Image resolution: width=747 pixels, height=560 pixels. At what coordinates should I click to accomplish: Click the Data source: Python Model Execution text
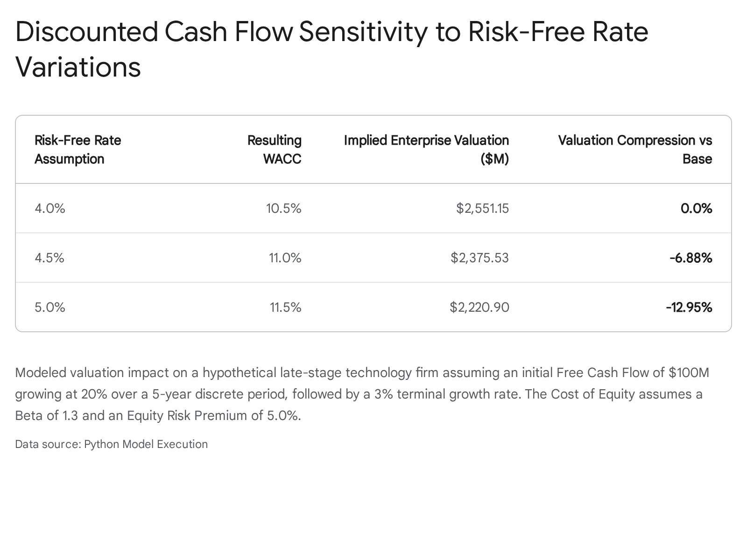[111, 444]
